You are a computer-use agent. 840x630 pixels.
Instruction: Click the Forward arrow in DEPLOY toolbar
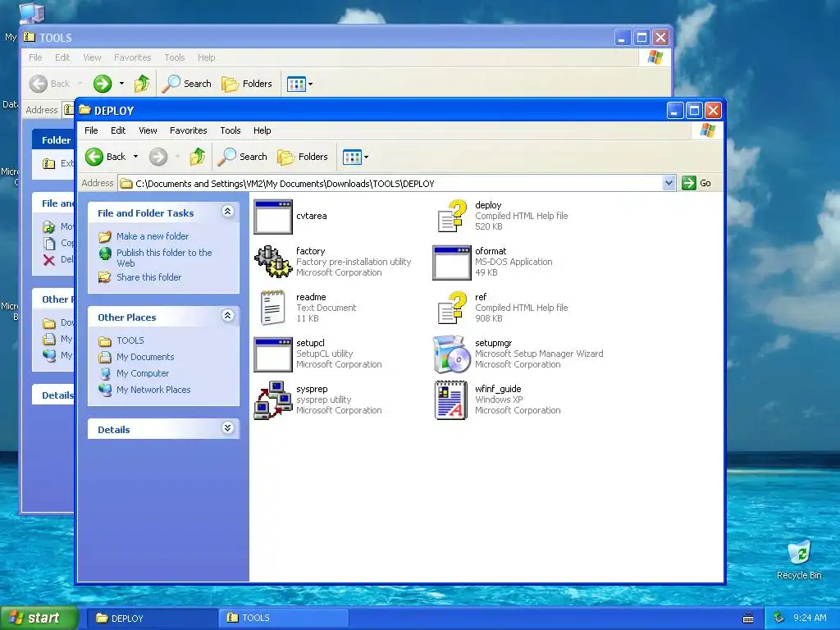(158, 157)
